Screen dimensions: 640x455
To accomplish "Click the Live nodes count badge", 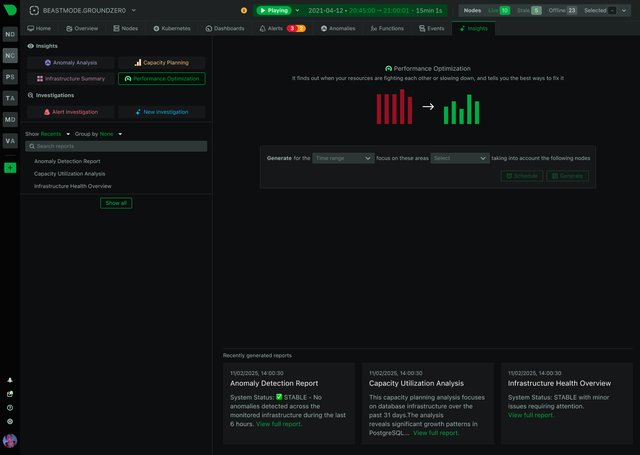I will pyautogui.click(x=505, y=11).
